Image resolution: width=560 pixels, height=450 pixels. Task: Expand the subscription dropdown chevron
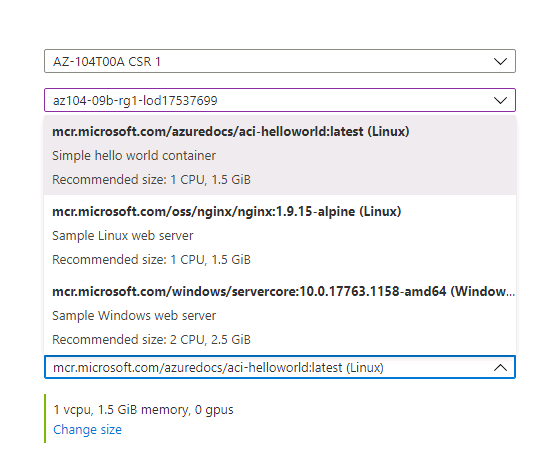[x=500, y=61]
